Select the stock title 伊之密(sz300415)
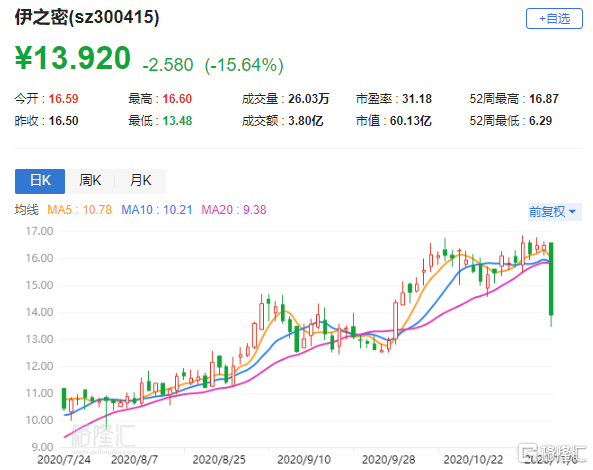 pyautogui.click(x=87, y=17)
